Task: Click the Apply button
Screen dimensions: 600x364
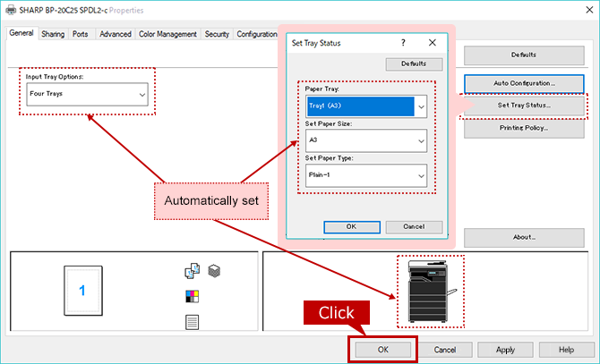Action: point(505,350)
